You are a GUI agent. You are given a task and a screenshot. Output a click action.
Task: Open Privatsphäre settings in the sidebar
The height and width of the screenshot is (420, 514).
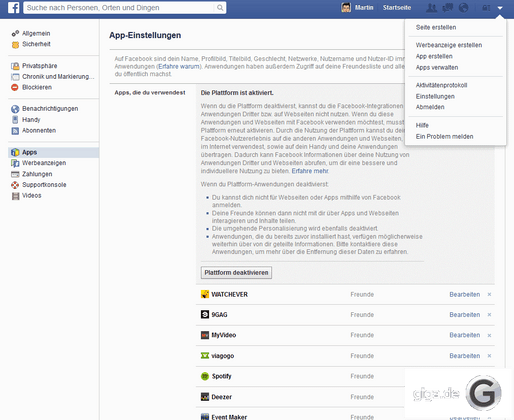point(40,66)
